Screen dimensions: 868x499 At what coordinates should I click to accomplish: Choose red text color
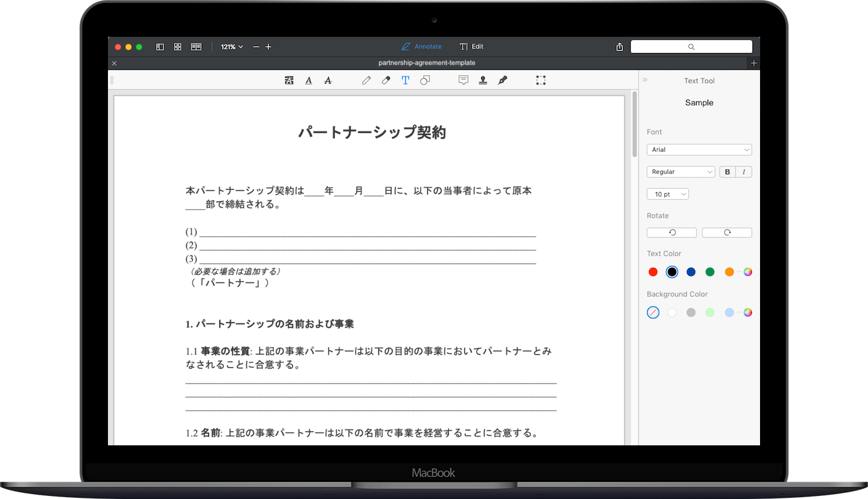[x=653, y=272]
